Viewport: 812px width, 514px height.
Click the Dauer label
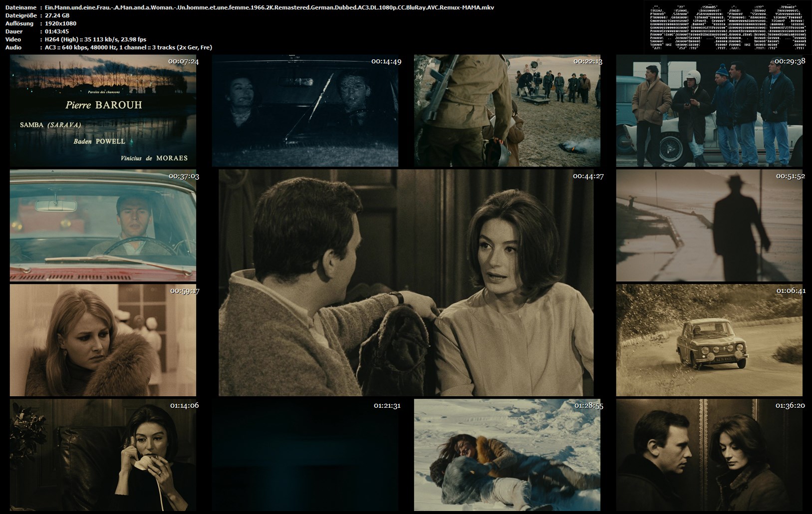[14, 31]
